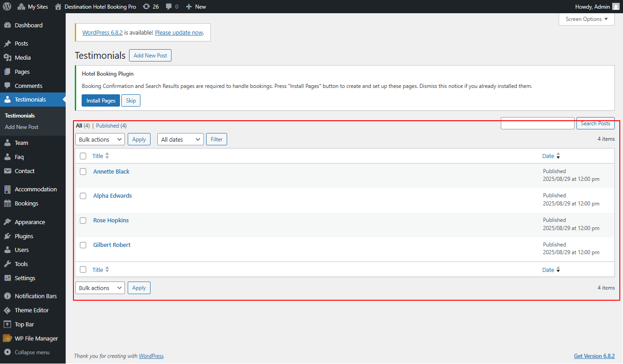Select Testimonials submenu item

pyautogui.click(x=20, y=116)
